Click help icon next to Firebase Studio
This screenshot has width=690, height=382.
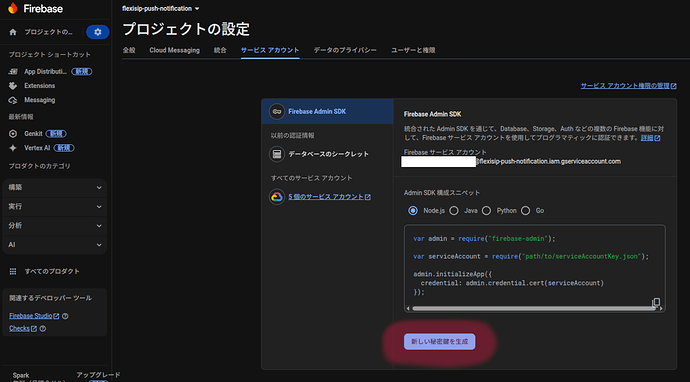coord(65,316)
